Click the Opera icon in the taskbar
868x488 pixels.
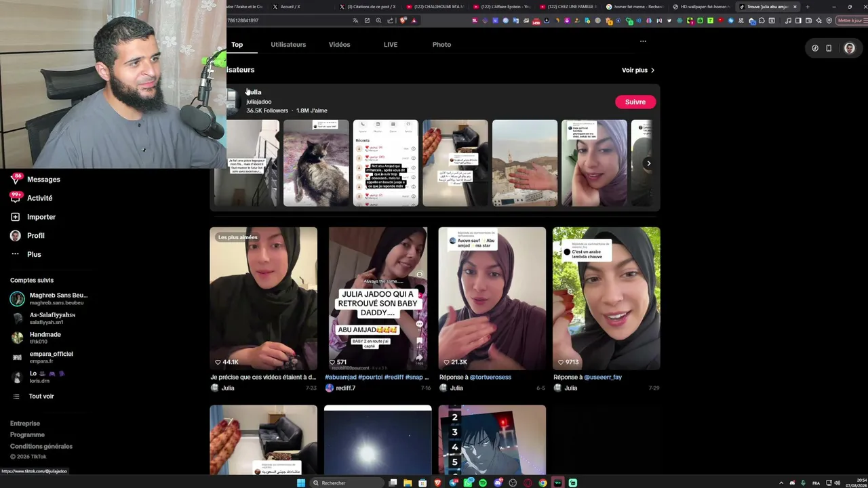pyautogui.click(x=528, y=483)
